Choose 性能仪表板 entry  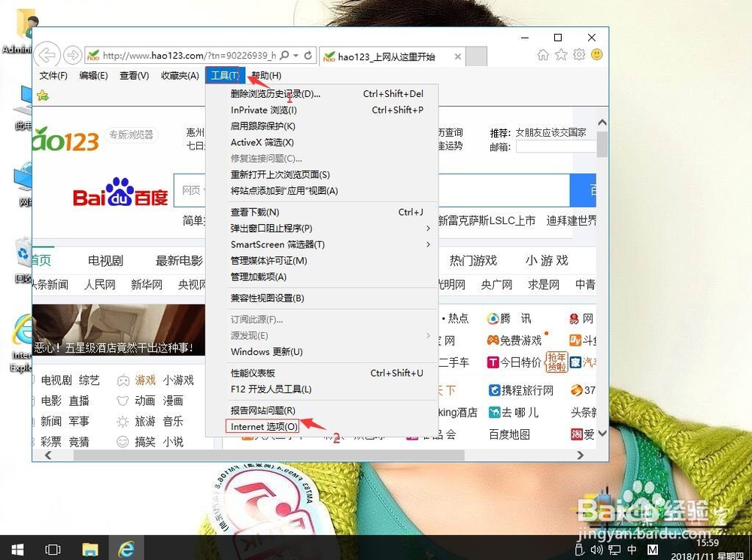[x=322, y=373]
